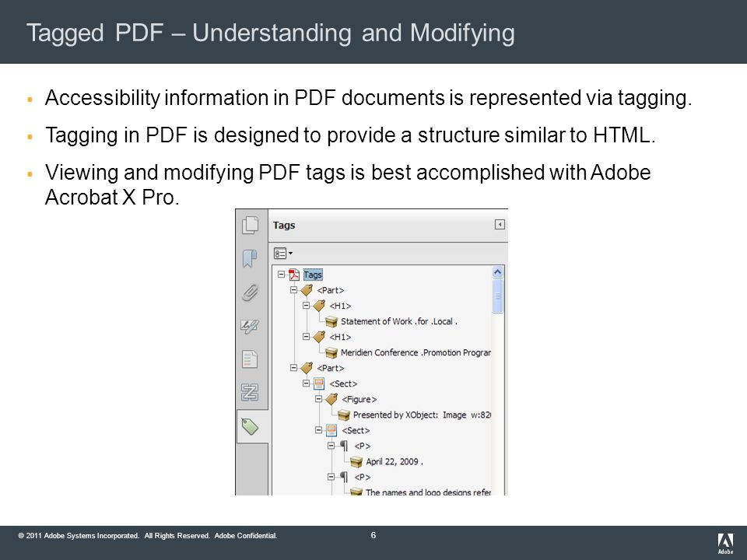
Task: Click paragraph icon of P below April 22
Action: click(344, 477)
